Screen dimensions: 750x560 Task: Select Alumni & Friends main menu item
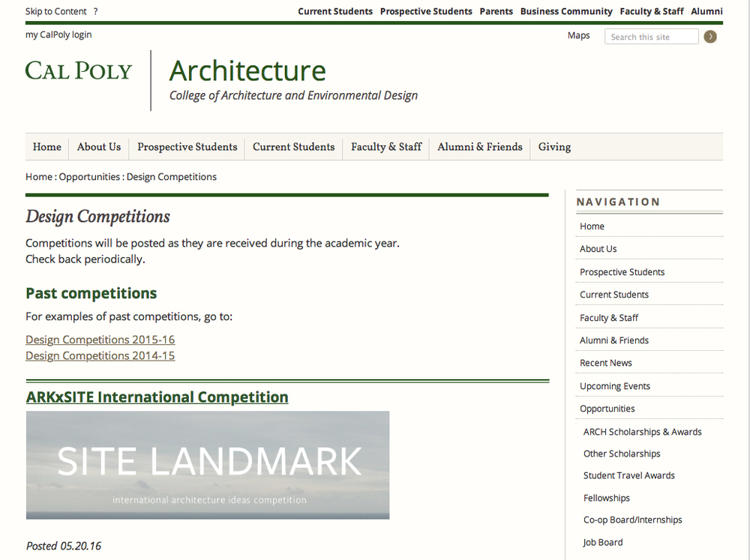[480, 147]
